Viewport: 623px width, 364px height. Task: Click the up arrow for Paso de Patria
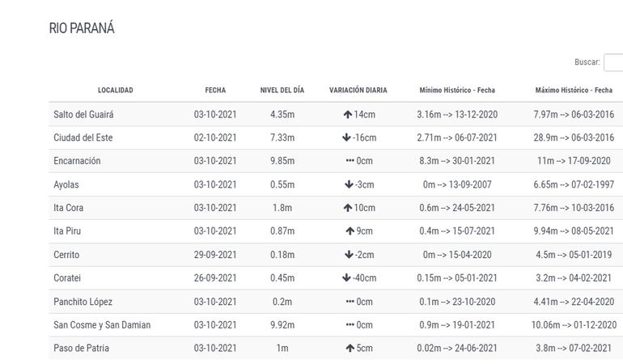[x=350, y=349]
